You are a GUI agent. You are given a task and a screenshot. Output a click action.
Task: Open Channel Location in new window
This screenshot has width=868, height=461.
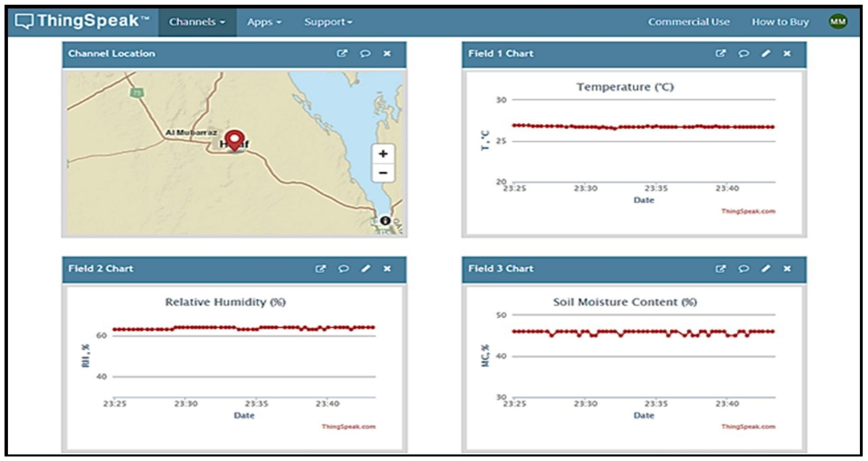pos(342,54)
